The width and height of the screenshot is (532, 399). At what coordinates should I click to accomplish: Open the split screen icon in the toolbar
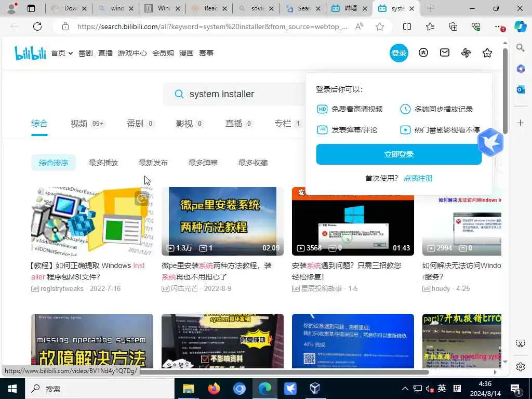click(x=407, y=26)
